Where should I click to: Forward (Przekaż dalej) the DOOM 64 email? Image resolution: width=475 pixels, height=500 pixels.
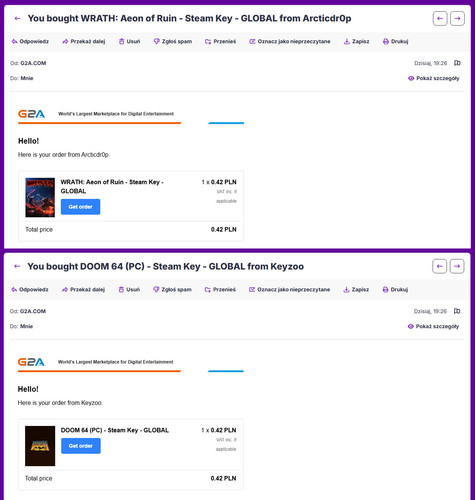pyautogui.click(x=83, y=289)
